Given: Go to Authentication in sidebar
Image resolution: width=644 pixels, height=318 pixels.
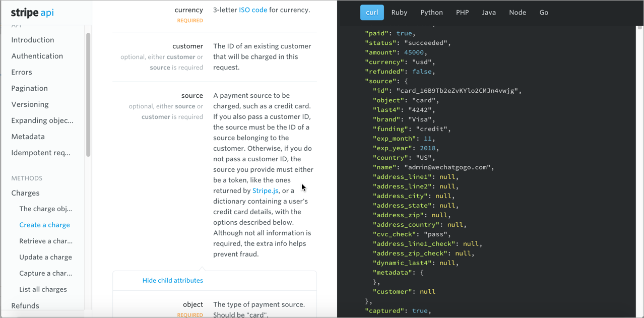Looking at the screenshot, I should coord(37,56).
